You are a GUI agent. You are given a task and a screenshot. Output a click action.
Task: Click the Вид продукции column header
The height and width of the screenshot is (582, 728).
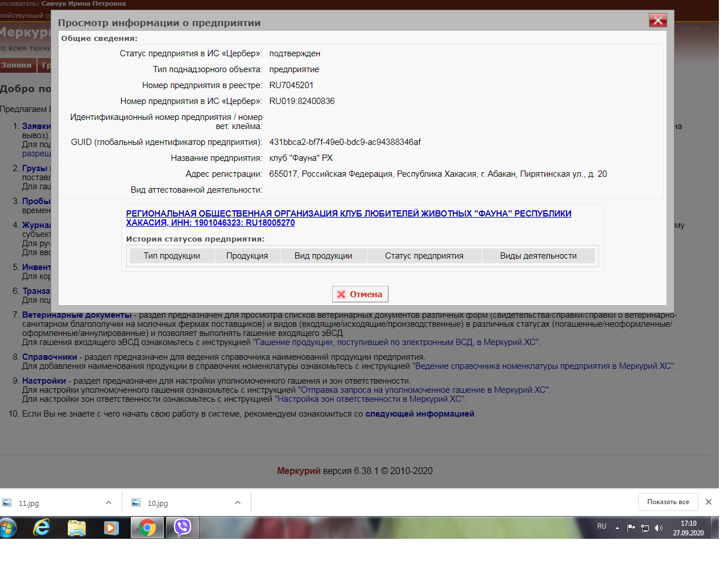[323, 256]
